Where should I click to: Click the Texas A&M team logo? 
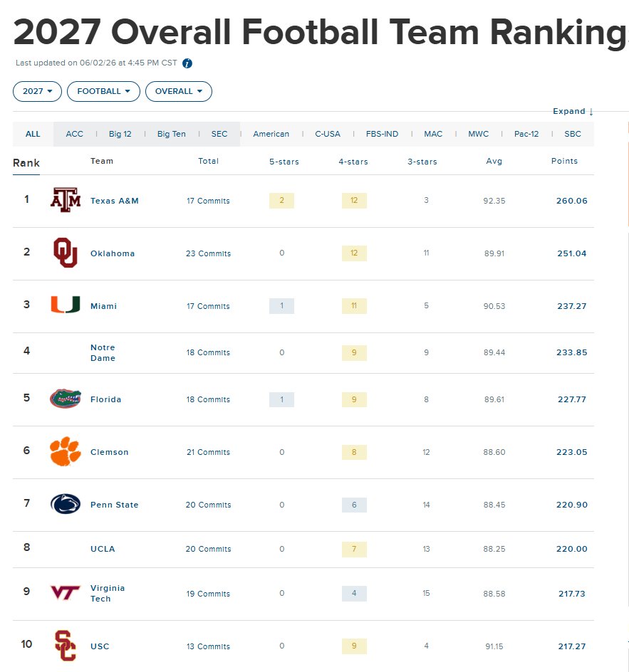[66, 200]
